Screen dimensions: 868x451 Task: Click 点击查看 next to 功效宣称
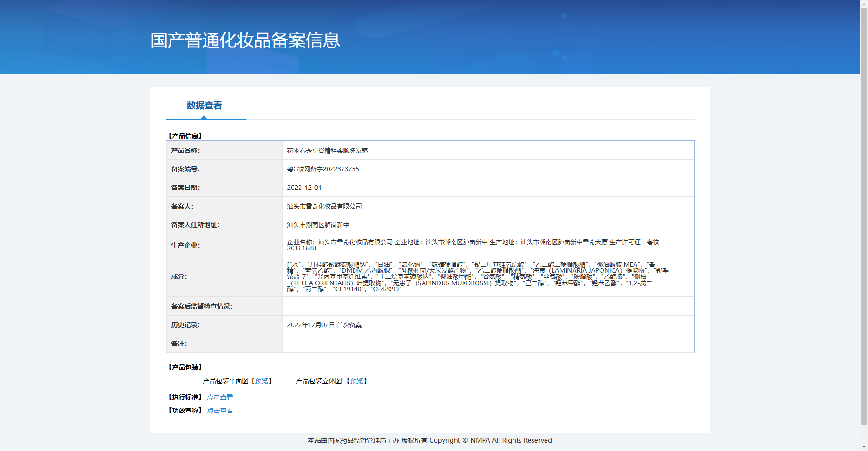pos(220,411)
